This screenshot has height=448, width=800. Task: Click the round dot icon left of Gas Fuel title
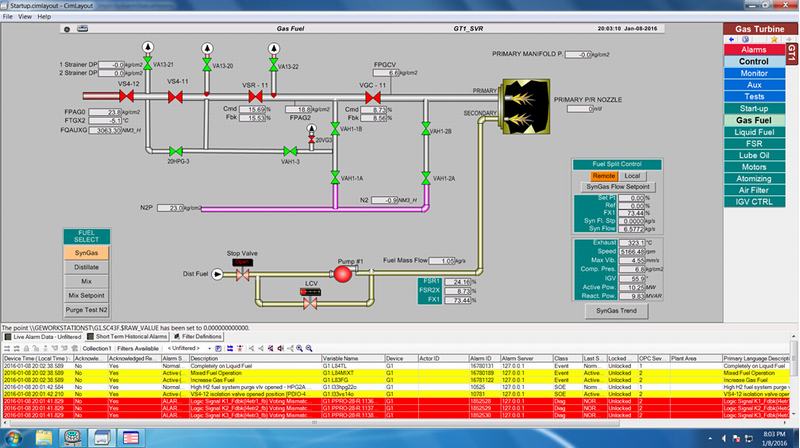(67, 29)
